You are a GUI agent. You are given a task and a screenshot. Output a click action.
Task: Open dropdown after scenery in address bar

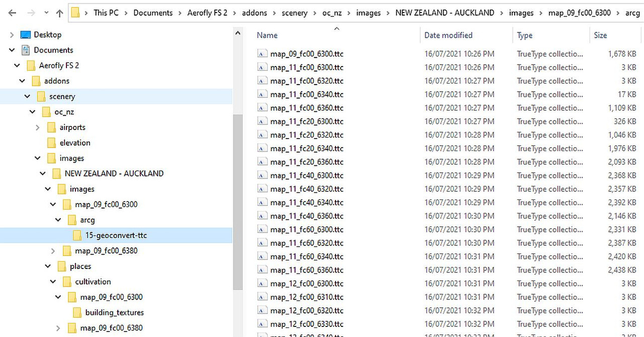click(315, 13)
